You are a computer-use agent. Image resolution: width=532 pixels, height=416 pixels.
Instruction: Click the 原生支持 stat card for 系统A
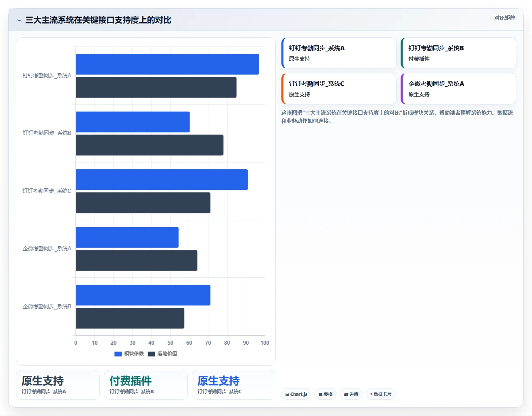point(58,385)
